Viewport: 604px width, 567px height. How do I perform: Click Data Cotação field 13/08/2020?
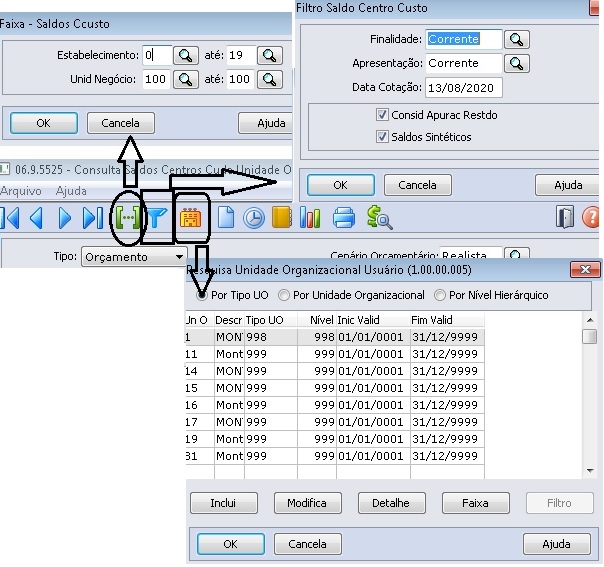(464, 87)
